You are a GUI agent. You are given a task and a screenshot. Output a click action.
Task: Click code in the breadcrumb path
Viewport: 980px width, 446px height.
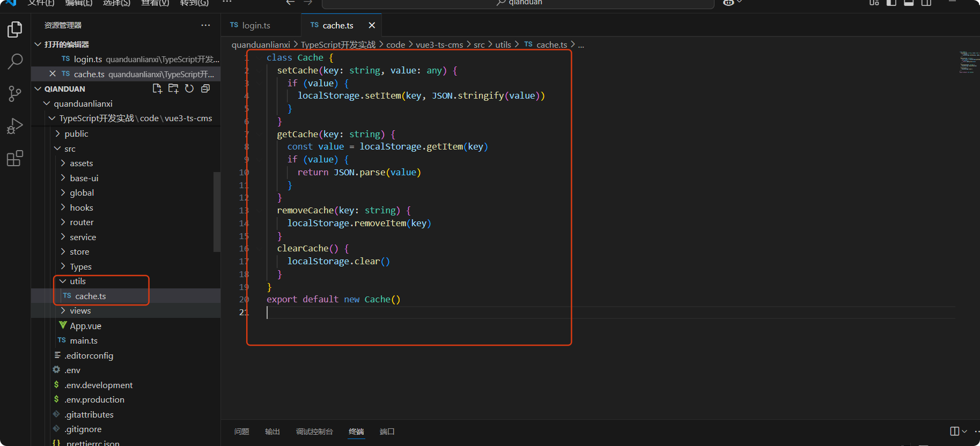(x=396, y=45)
